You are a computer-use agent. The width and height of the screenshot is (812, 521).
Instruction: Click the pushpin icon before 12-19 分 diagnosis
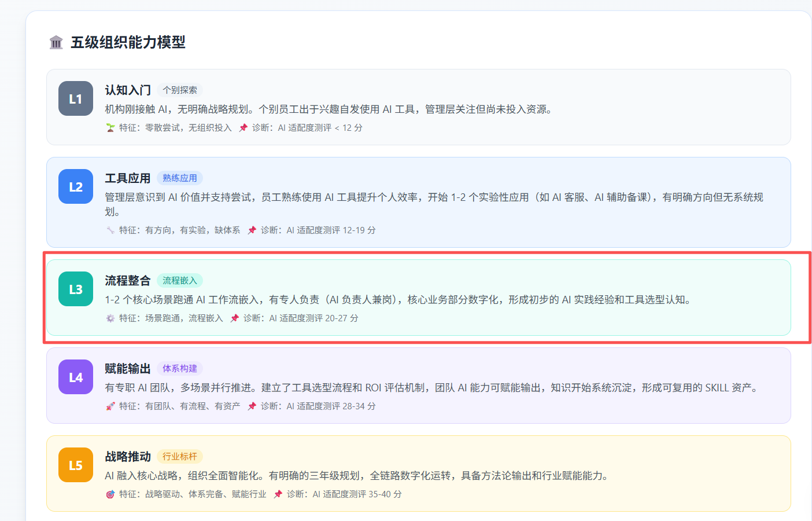pos(252,230)
